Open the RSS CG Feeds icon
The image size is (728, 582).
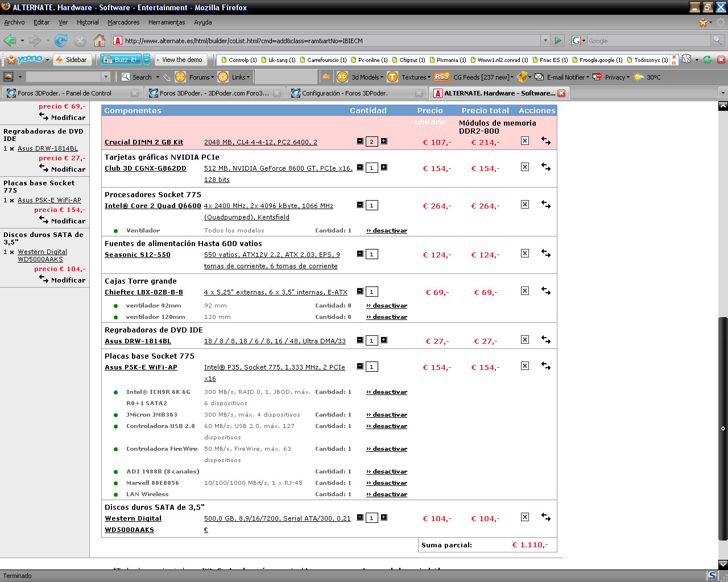pyautogui.click(x=441, y=77)
